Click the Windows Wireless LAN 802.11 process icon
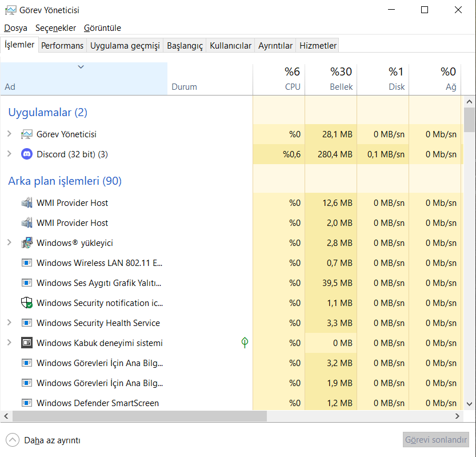476x457 pixels. click(27, 263)
